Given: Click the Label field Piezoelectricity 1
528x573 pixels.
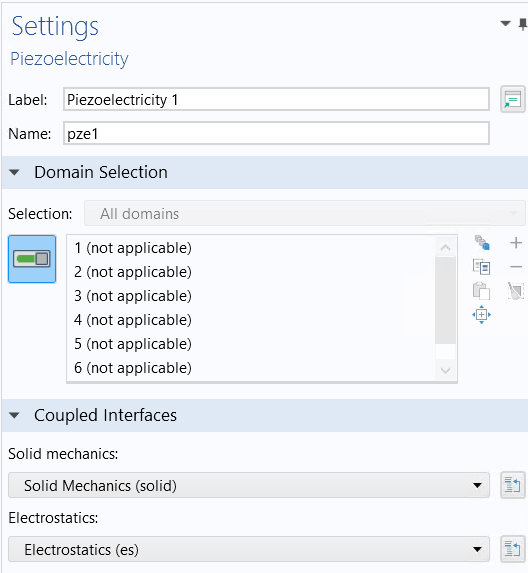Looking at the screenshot, I should [276, 99].
